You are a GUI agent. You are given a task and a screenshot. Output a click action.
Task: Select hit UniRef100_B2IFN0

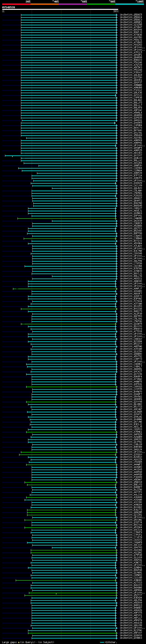(131, 631)
